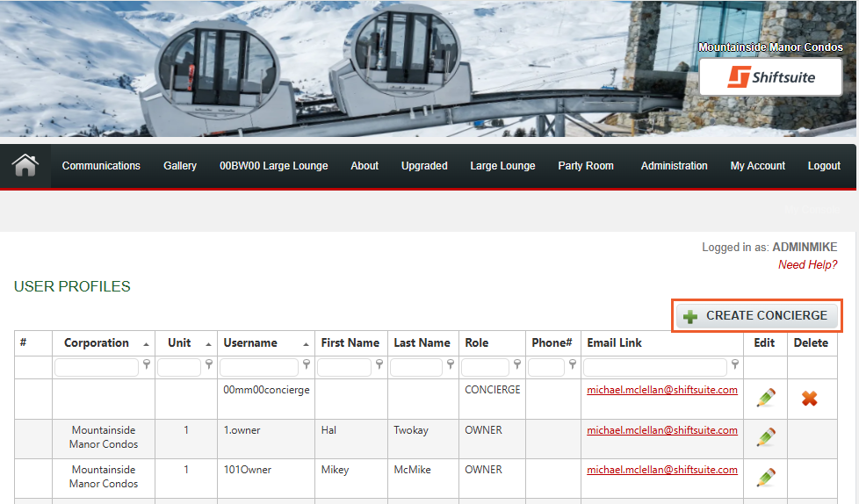The width and height of the screenshot is (859, 504).
Task: Open the Party Room menu item
Action: (586, 165)
